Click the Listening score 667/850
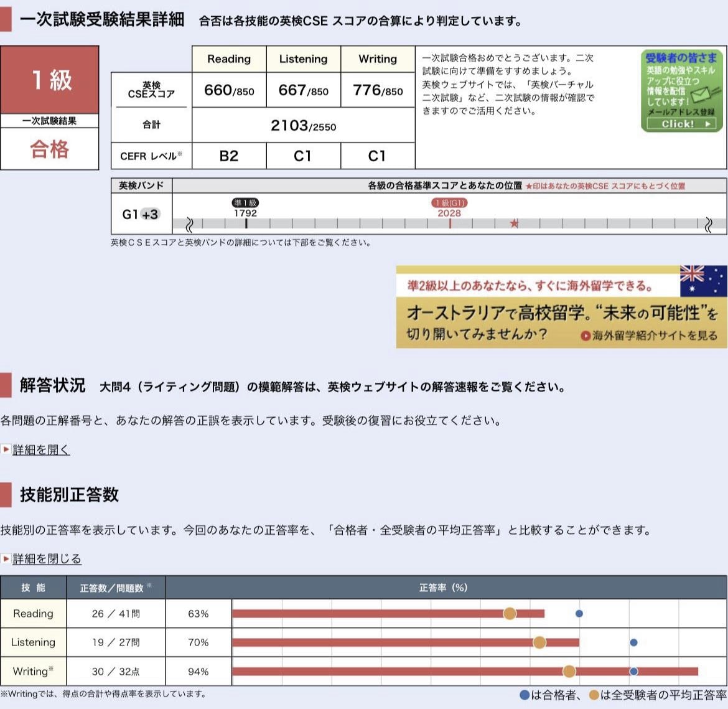 point(303,90)
